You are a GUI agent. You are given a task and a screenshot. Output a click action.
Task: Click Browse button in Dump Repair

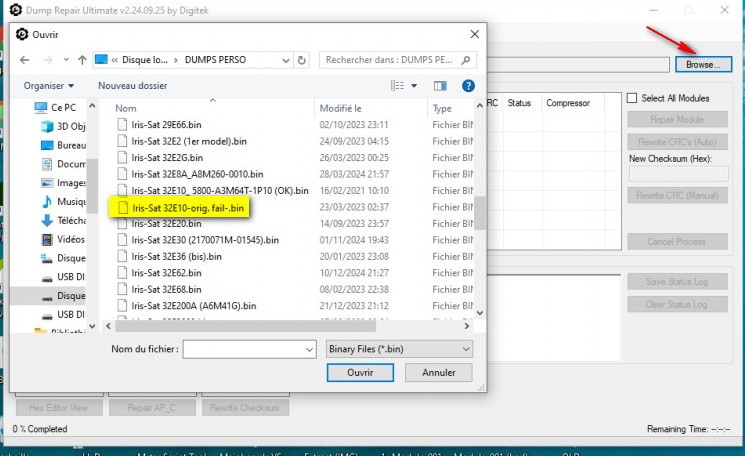coord(703,65)
